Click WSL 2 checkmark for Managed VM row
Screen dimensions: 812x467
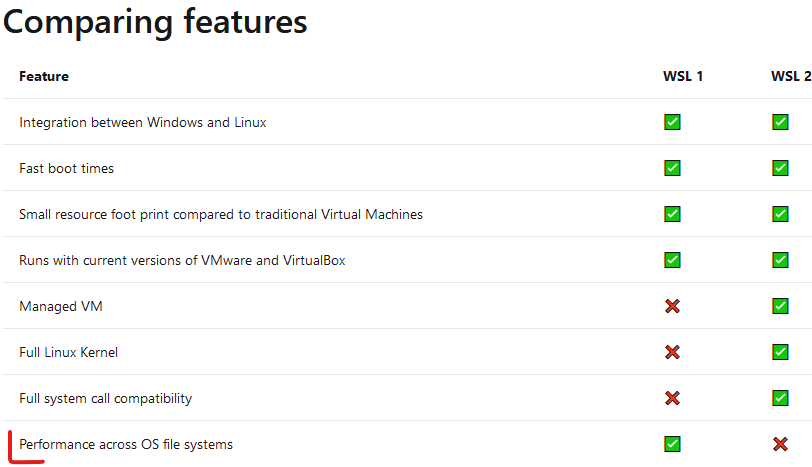coord(780,306)
